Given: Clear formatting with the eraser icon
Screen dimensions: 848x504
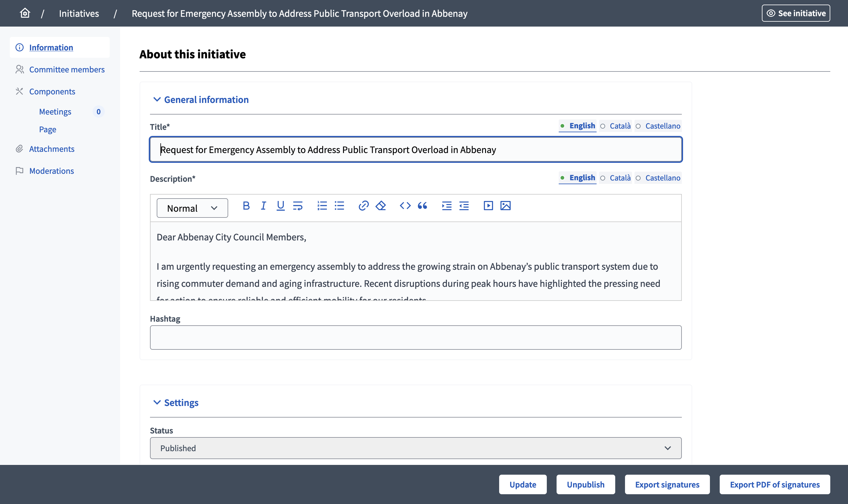Looking at the screenshot, I should point(381,206).
